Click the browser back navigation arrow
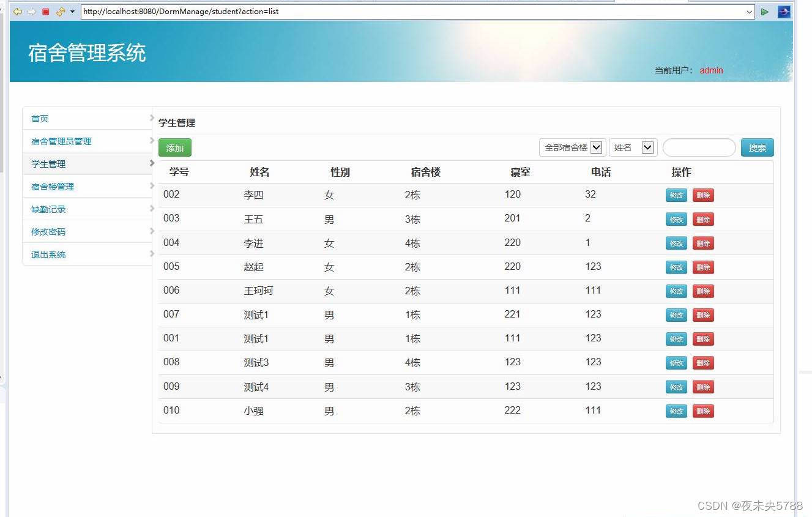 point(18,11)
